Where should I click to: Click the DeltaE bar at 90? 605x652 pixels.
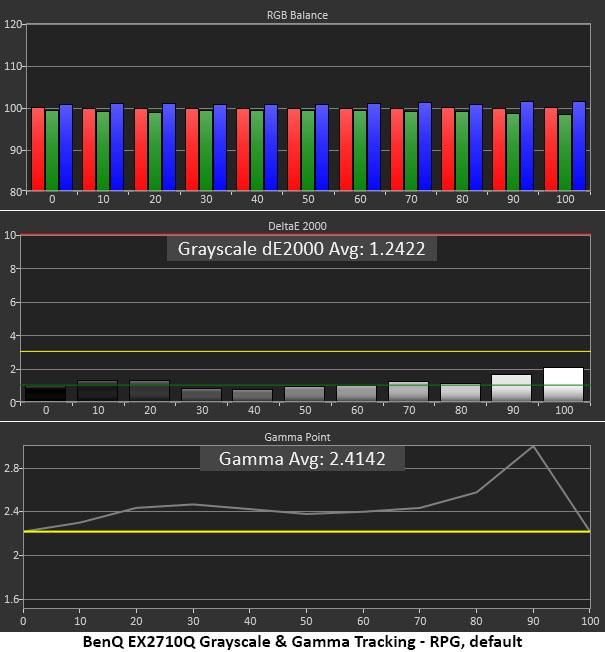point(511,388)
